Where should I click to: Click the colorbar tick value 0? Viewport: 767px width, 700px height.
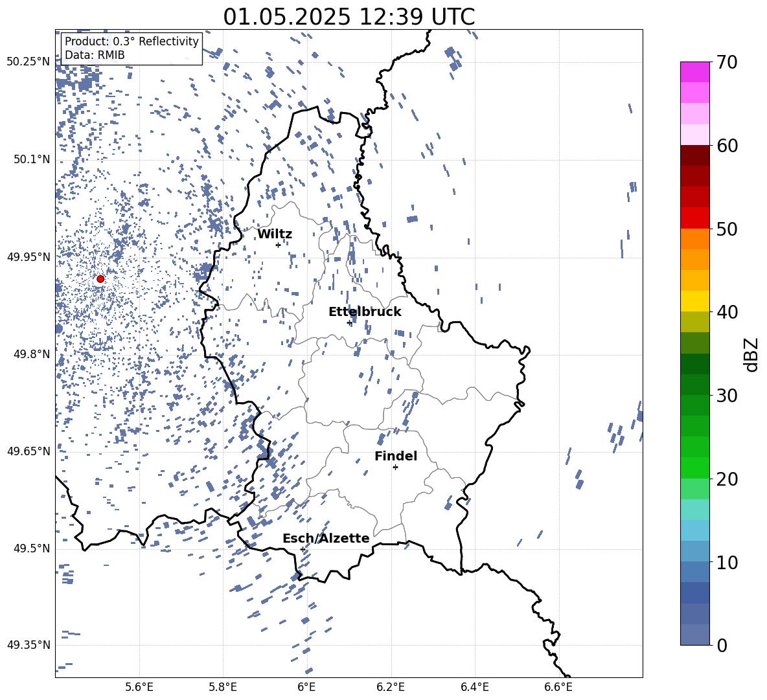pos(722,645)
